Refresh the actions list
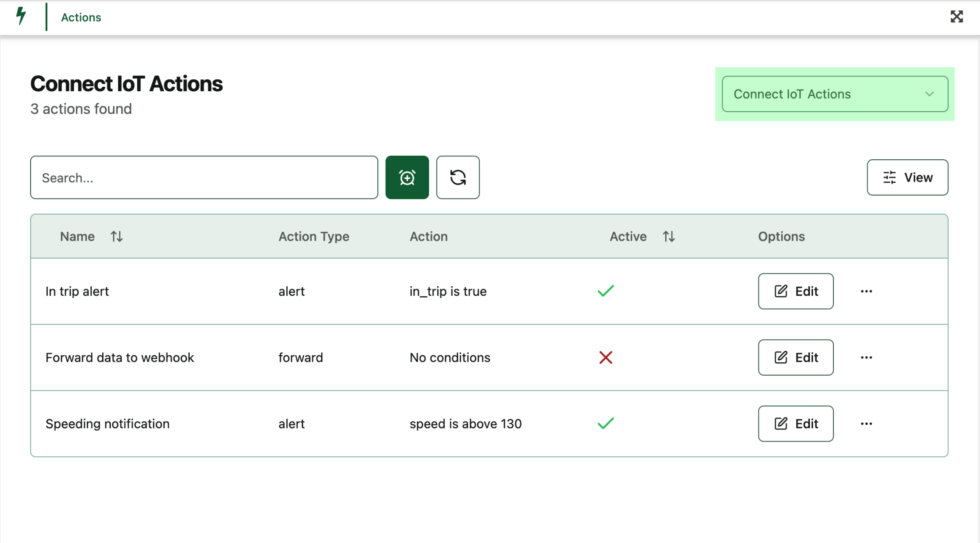The image size is (980, 543). point(458,177)
